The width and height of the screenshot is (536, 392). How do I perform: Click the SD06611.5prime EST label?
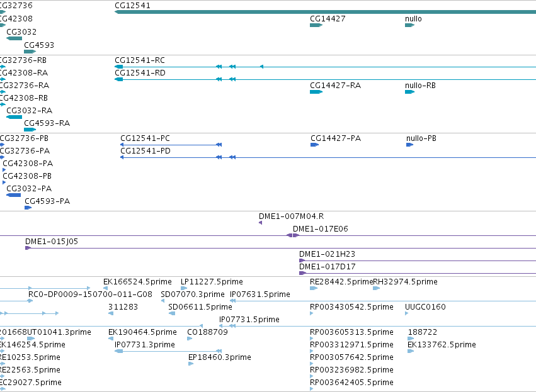point(200,307)
